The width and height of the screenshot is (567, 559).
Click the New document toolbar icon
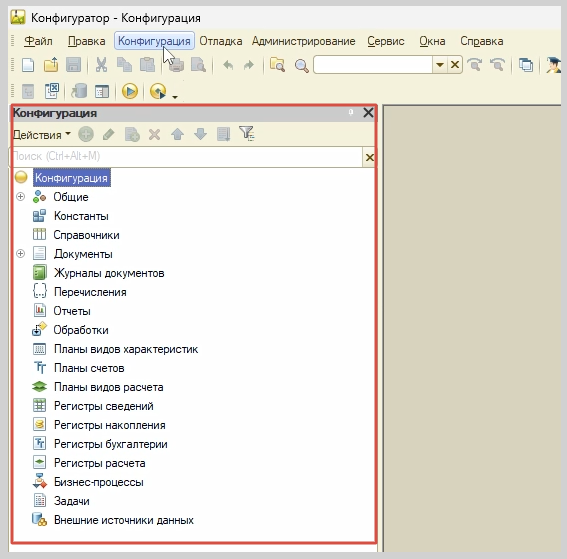(28, 65)
